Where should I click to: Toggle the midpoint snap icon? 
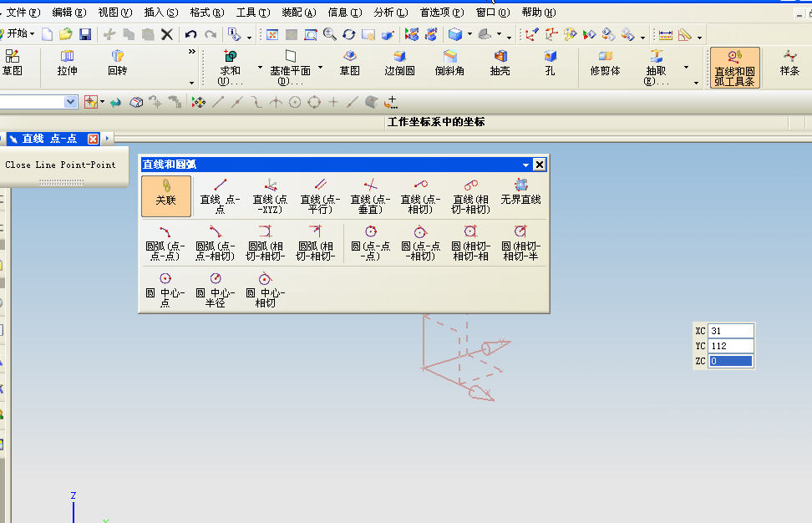[x=237, y=102]
